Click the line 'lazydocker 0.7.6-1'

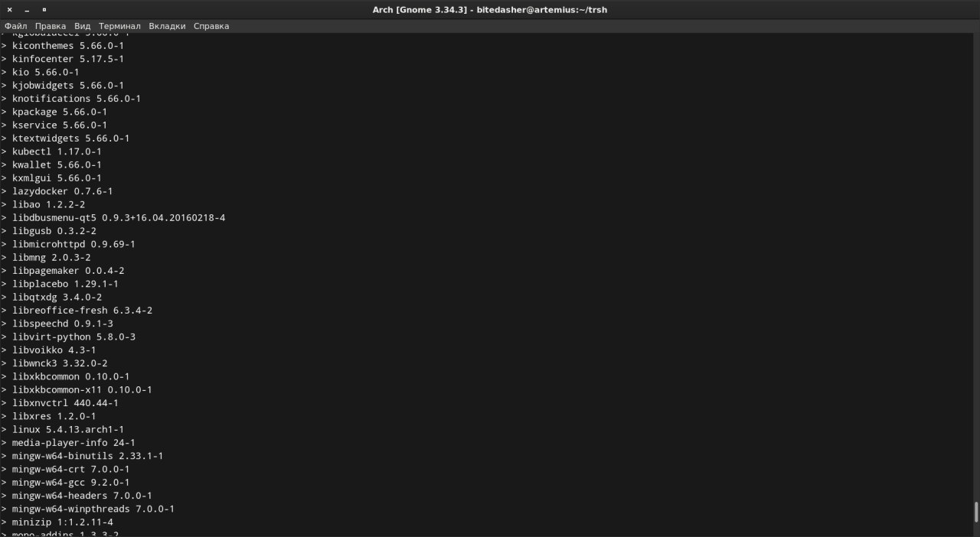(63, 191)
